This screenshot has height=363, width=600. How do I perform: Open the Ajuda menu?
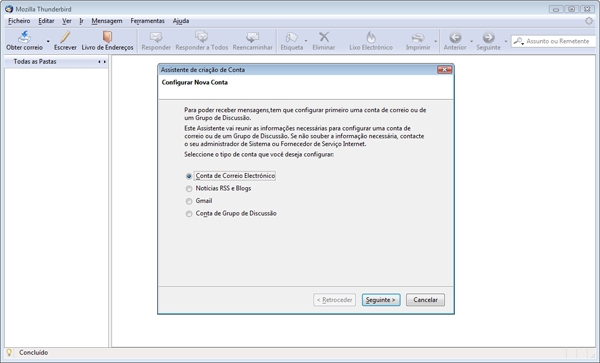coord(181,21)
